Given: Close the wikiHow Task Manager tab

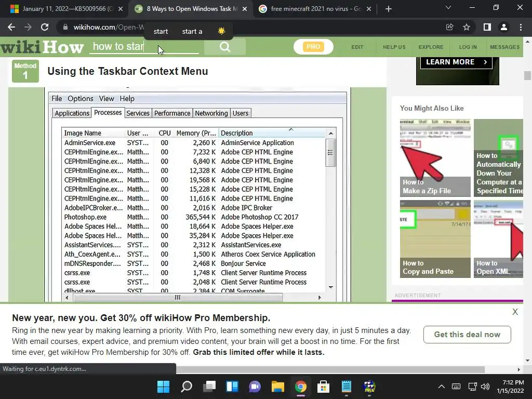Looking at the screenshot, I should (x=245, y=9).
